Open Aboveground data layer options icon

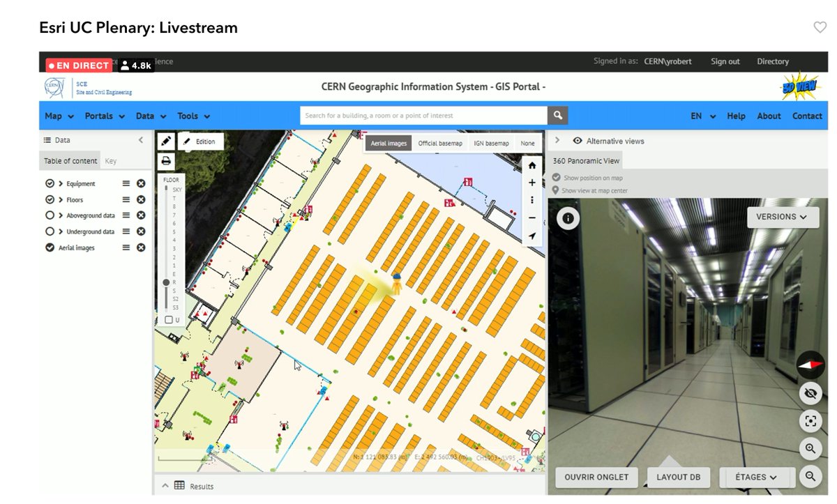click(x=126, y=215)
